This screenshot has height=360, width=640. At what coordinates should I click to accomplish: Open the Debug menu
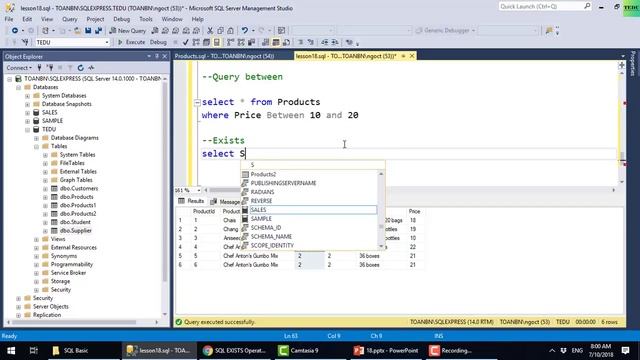click(x=121, y=19)
